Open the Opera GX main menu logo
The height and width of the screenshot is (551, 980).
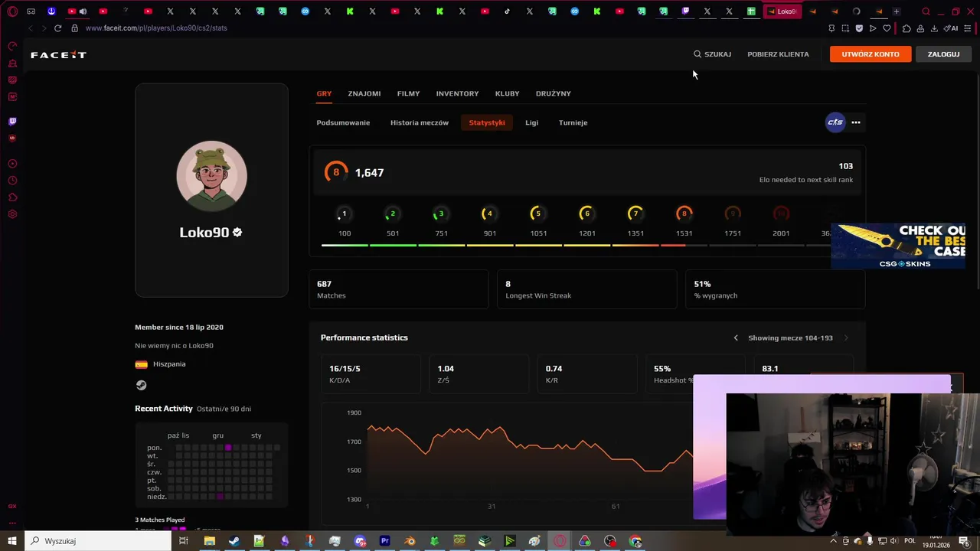[11, 11]
